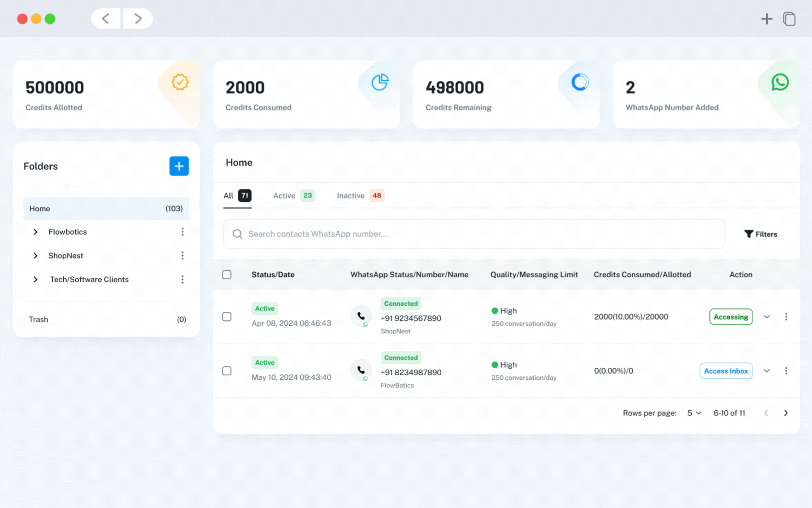Screen dimensions: 812x508
Task: Open the Filters icon beside search
Action: (748, 234)
